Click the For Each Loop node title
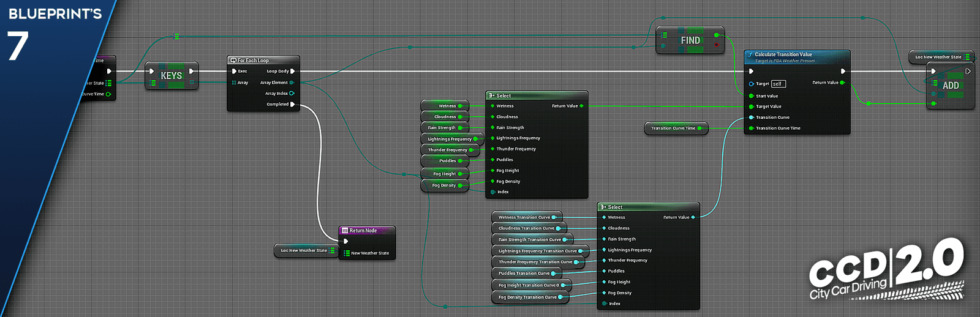Screen dimensions: 980x317 253,61
